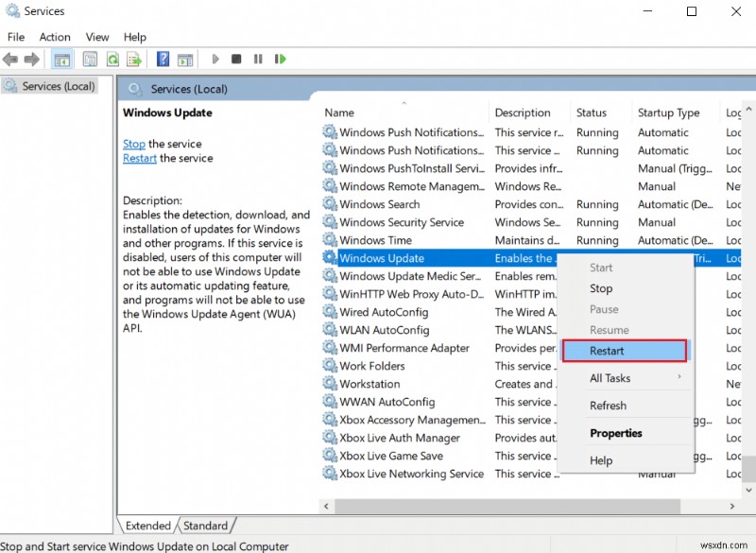Open the Action menu
Image resolution: width=756 pixels, height=553 pixels.
click(x=54, y=37)
